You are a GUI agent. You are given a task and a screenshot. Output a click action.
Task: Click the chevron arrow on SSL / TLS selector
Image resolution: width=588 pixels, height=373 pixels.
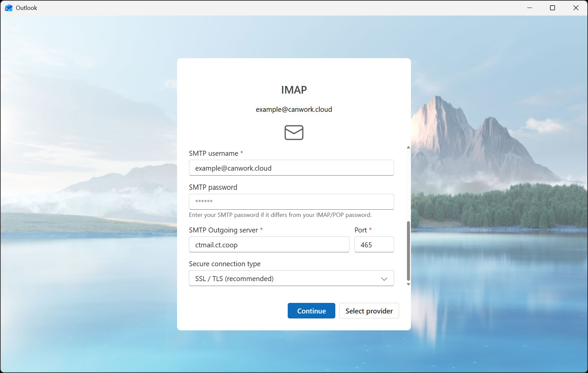[x=384, y=279]
